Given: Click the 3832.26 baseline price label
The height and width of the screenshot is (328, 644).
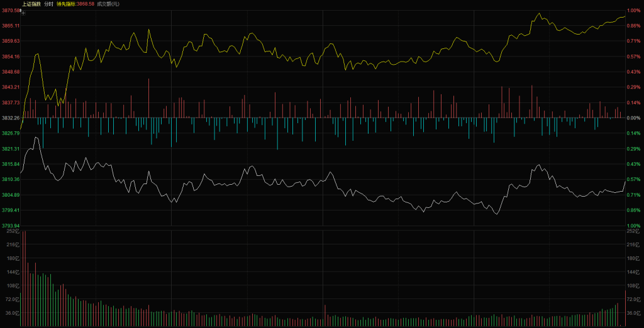Looking at the screenshot, I should coord(11,118).
